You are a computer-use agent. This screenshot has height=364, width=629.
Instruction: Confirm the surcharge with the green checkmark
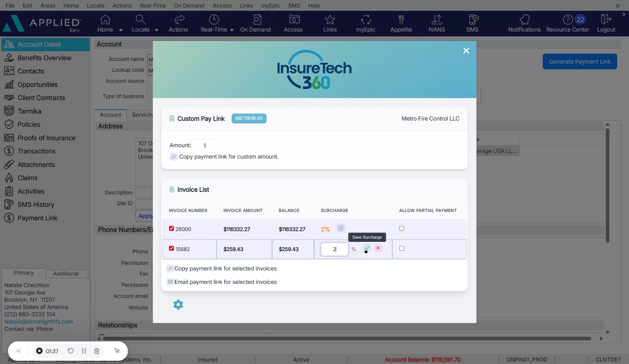367,248
